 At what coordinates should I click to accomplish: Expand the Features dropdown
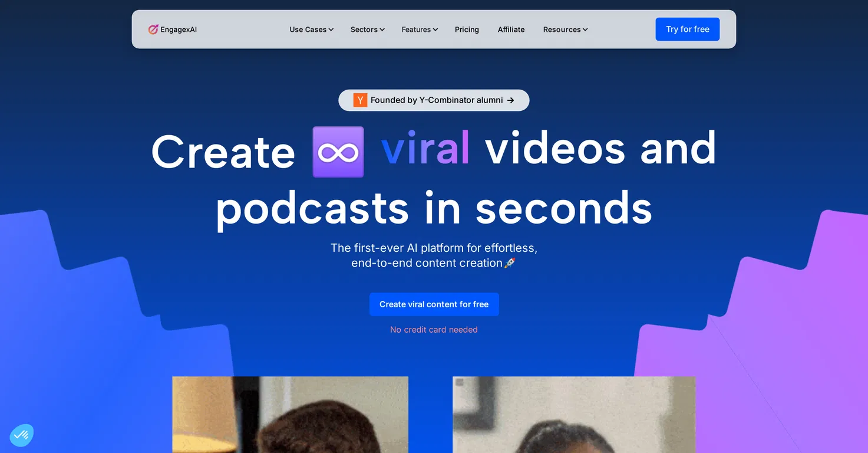coord(420,29)
